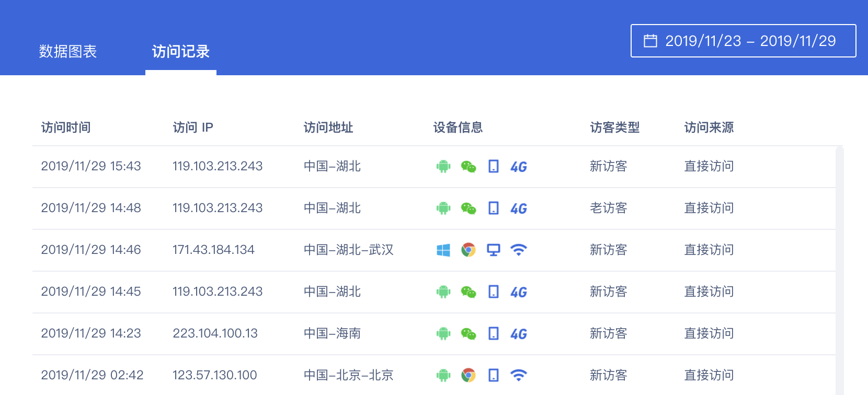This screenshot has height=395, width=868.
Task: Click the 访客类型 column header
Action: pyautogui.click(x=614, y=127)
